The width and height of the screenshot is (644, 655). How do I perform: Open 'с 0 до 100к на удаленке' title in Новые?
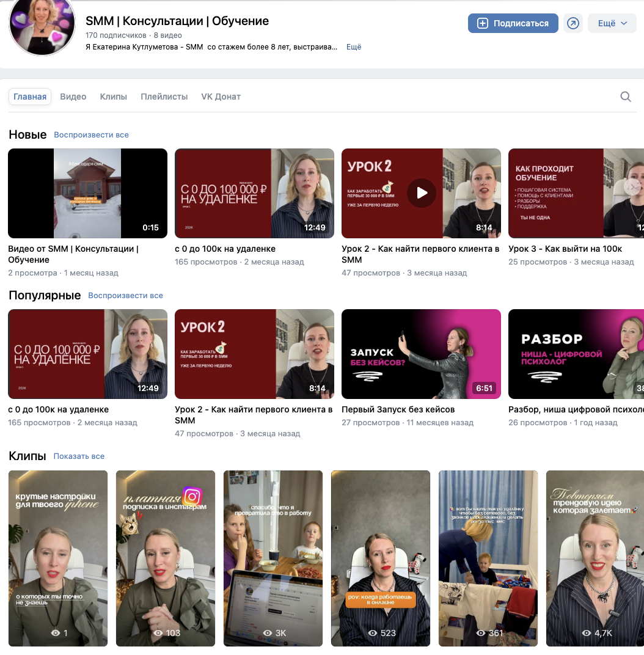(225, 249)
